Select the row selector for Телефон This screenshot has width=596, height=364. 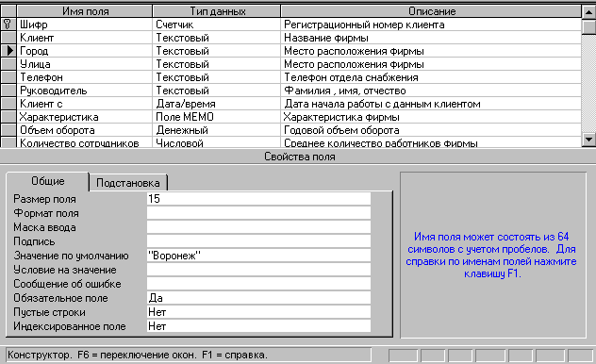pyautogui.click(x=8, y=77)
